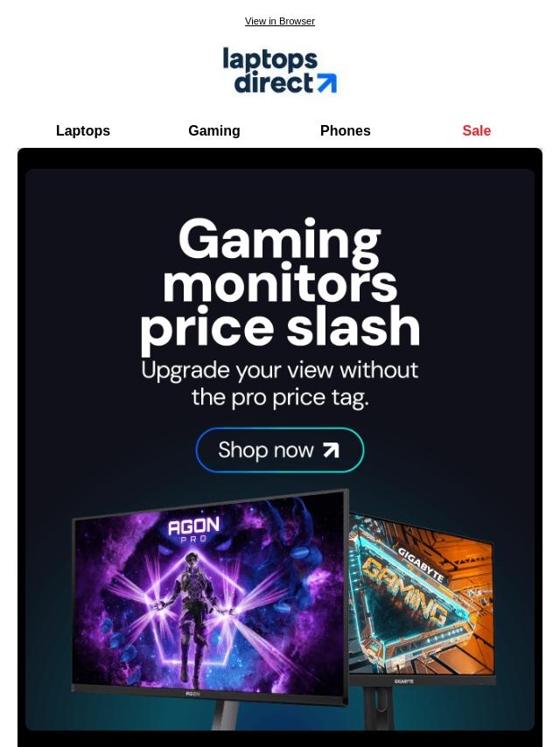Open the red Sale link
This screenshot has width=560, height=747.
point(477,130)
